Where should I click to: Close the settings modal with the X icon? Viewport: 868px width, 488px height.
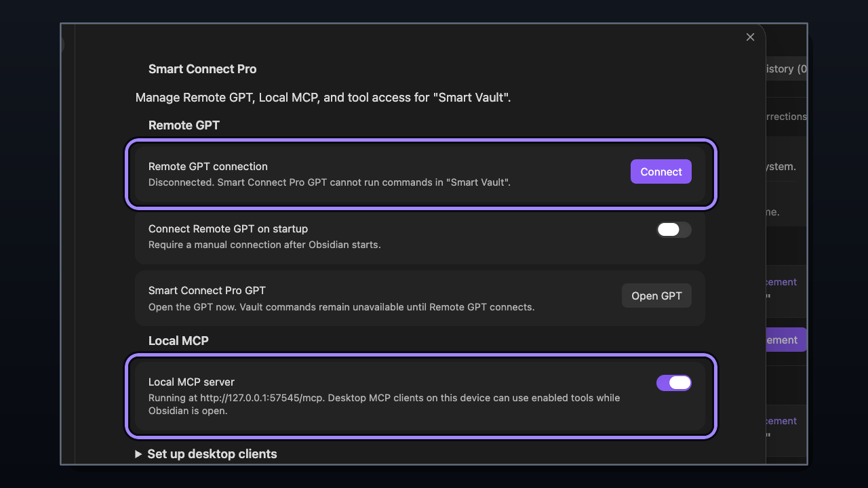[x=750, y=37]
